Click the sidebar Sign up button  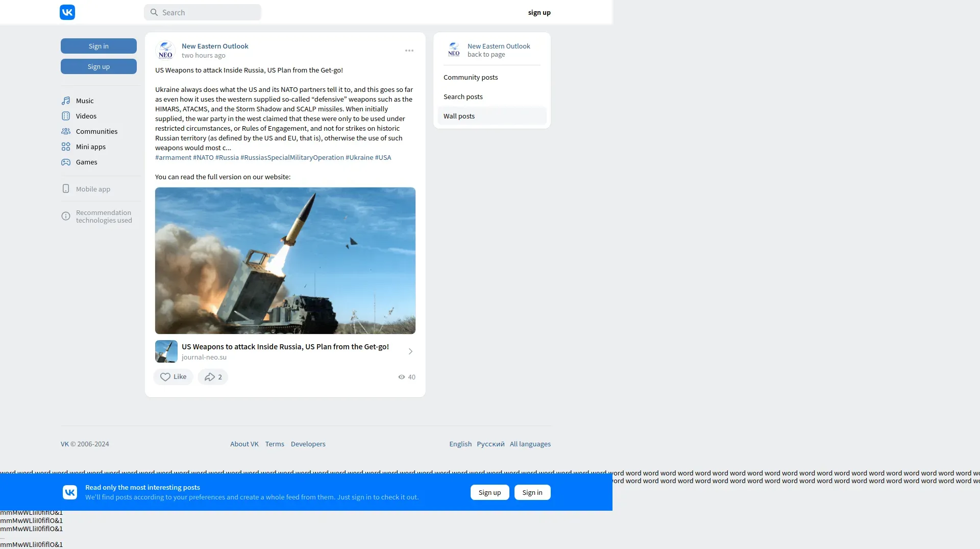pyautogui.click(x=99, y=66)
